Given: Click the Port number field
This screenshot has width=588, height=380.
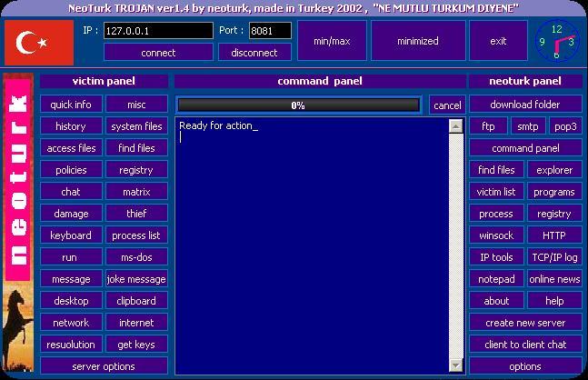Looking at the screenshot, I should [269, 31].
